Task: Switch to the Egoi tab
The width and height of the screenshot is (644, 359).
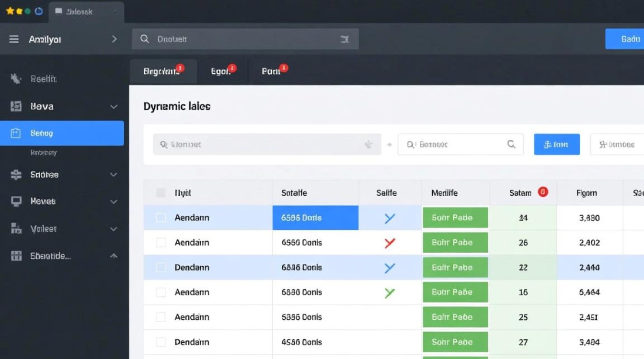Action: (221, 72)
